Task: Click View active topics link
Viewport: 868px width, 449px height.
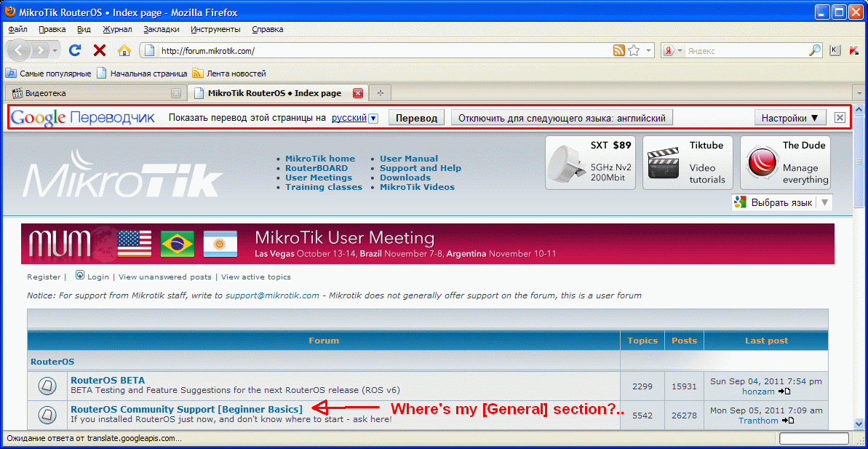Action: (x=256, y=277)
